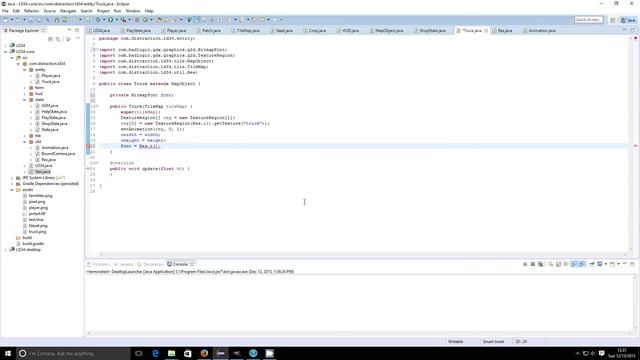
Task: Open the Task View taskbar icon
Action: point(138,353)
